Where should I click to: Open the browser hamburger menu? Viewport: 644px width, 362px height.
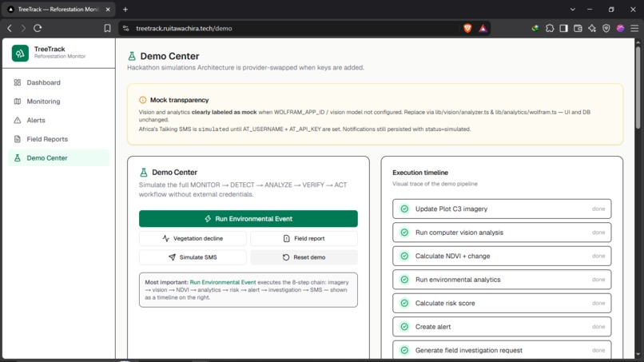[634, 28]
